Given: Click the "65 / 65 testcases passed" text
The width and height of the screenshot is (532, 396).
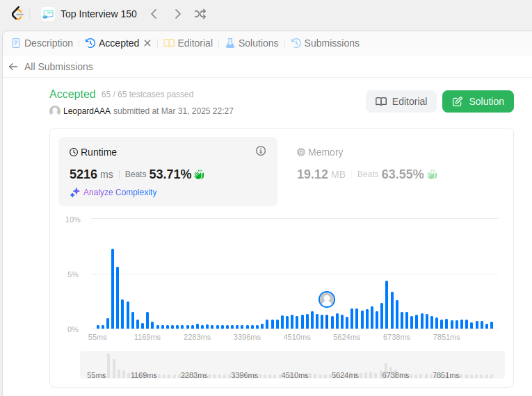Looking at the screenshot, I should (147, 94).
